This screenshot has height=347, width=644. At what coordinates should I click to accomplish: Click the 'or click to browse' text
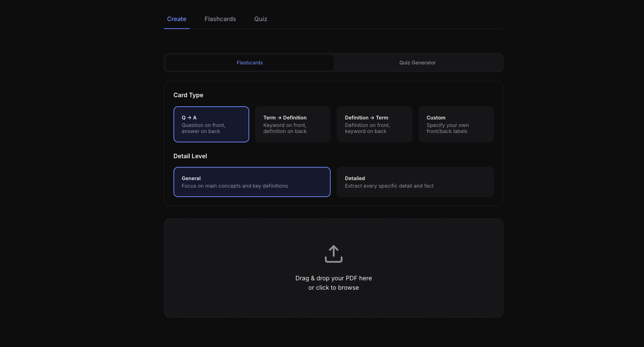coord(333,287)
